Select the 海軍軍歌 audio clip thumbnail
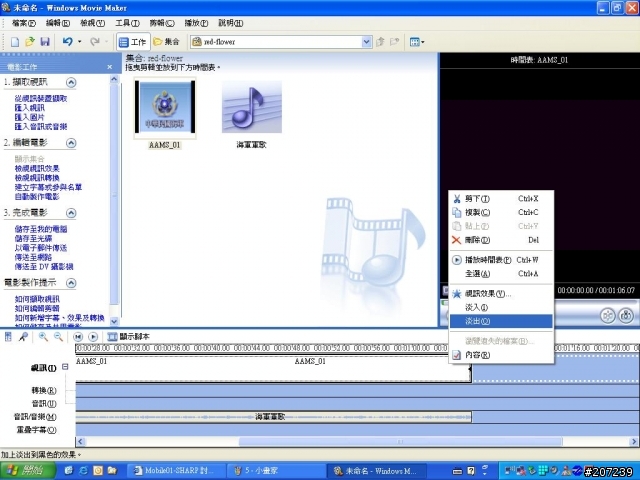 tap(252, 107)
